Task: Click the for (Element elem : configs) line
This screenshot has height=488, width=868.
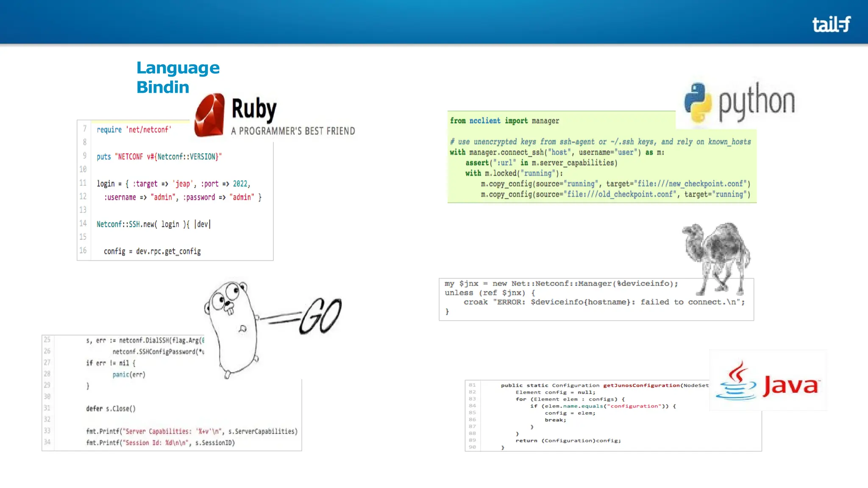Action: 570,399
